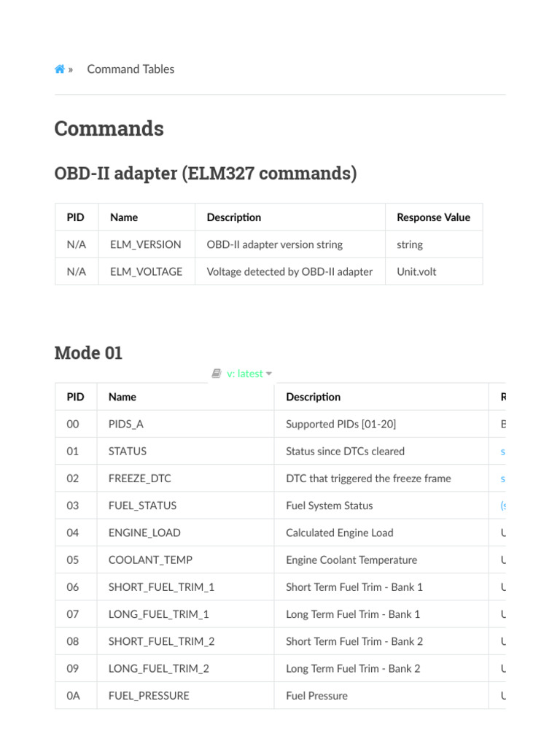Viewport: 560px width, 747px height.
Task: Select the Mode 01 Description column header
Action: click(x=313, y=397)
